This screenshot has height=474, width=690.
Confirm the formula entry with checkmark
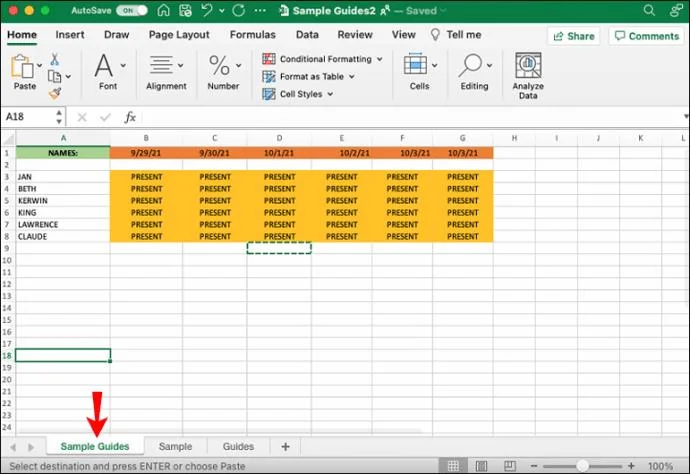click(106, 117)
